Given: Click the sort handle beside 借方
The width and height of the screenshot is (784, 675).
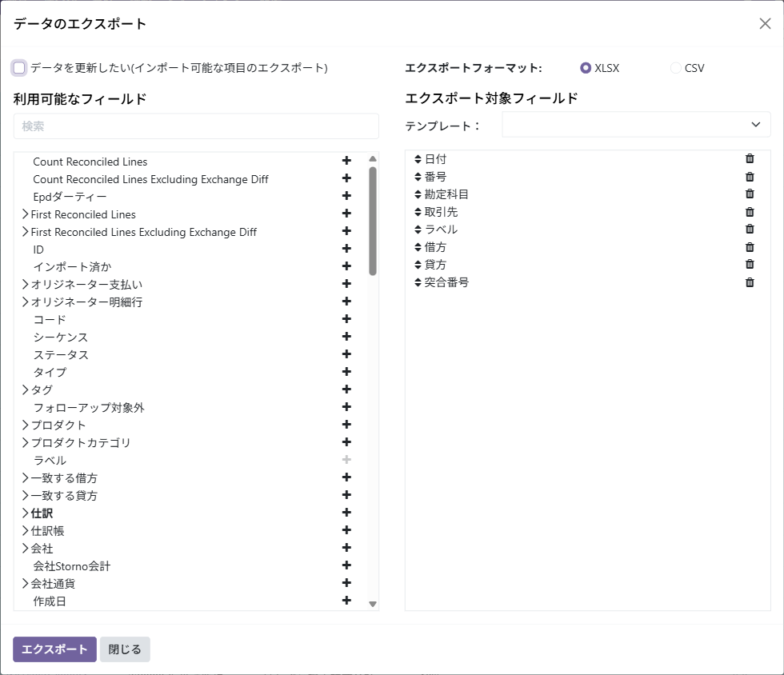Looking at the screenshot, I should tap(418, 247).
